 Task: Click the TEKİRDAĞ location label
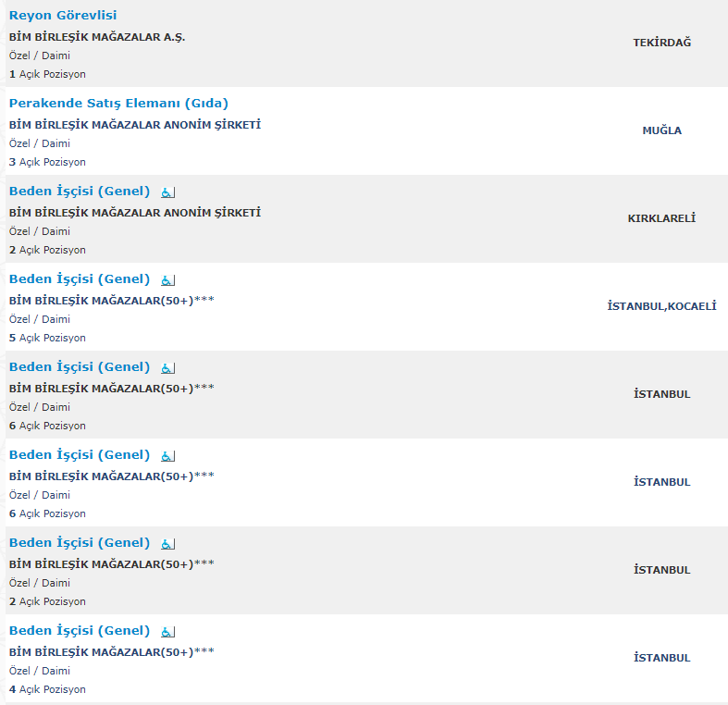(662, 43)
